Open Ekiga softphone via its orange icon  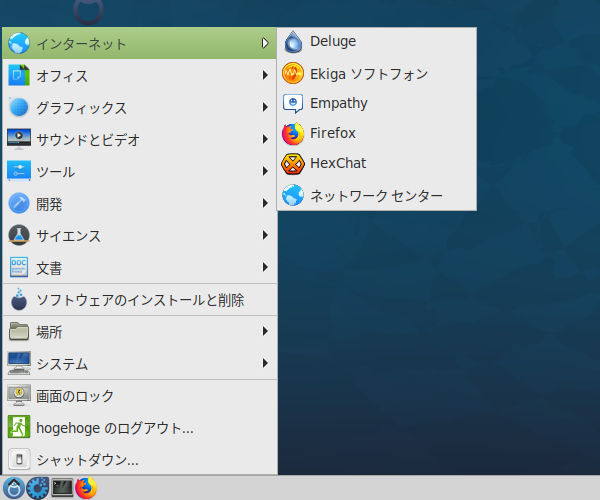click(293, 73)
